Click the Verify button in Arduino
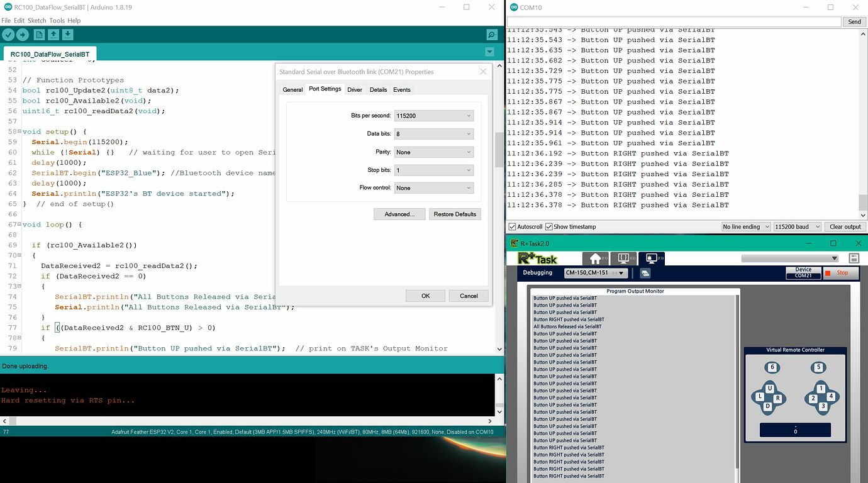The image size is (868, 483). [x=8, y=35]
